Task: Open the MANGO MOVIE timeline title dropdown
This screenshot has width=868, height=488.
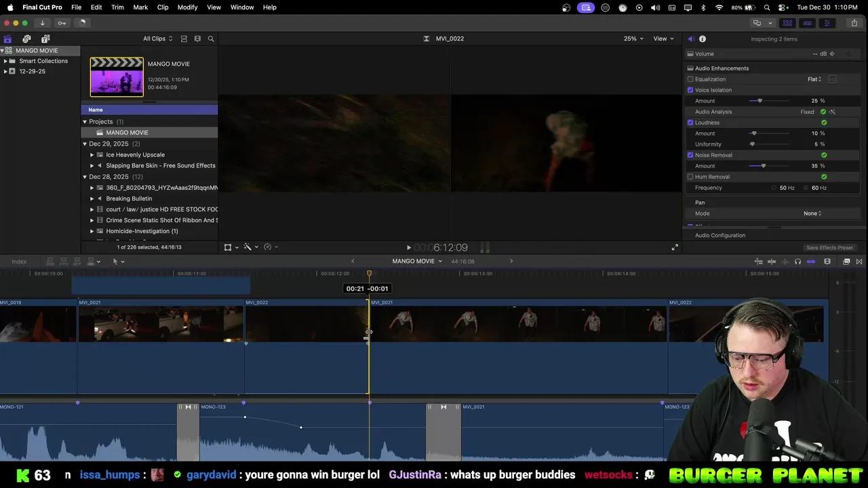Action: point(417,261)
